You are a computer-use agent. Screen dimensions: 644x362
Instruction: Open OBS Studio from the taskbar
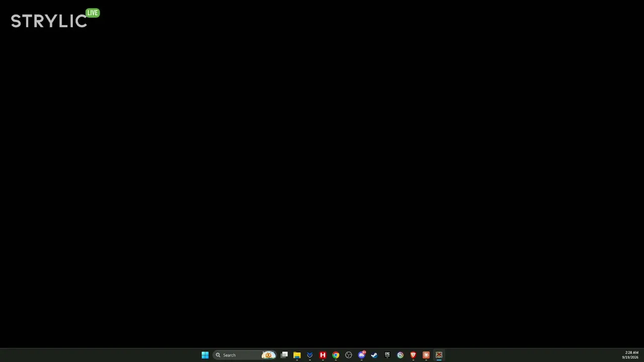[x=349, y=355]
